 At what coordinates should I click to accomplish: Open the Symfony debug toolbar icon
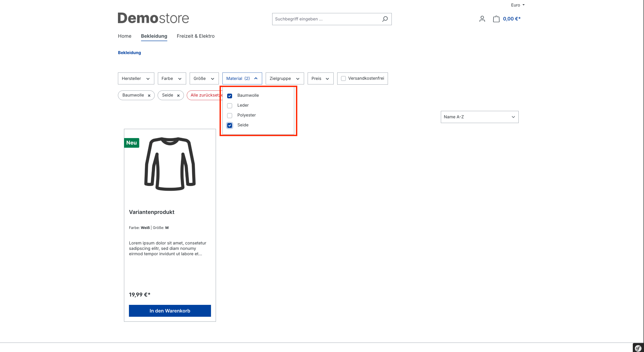click(638, 348)
